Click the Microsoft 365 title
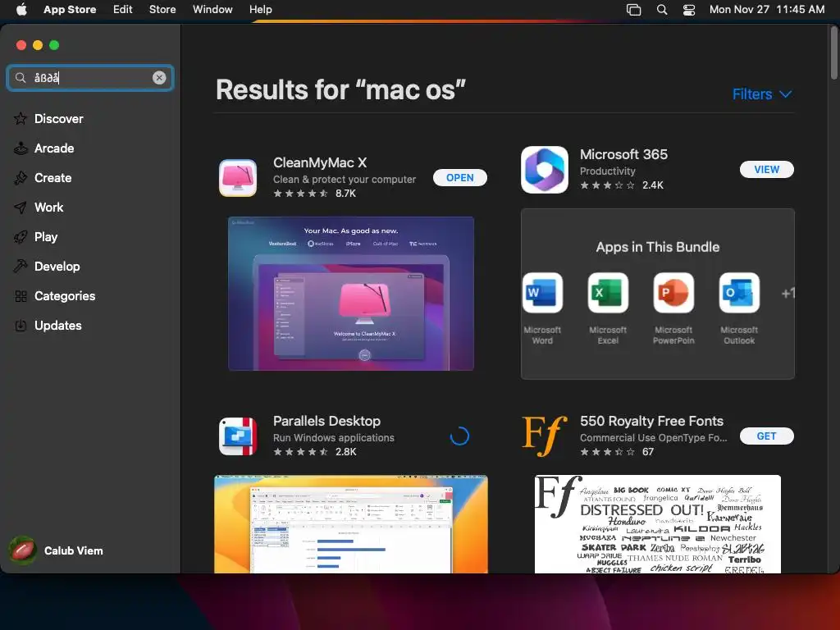The width and height of the screenshot is (840, 630). click(x=623, y=154)
